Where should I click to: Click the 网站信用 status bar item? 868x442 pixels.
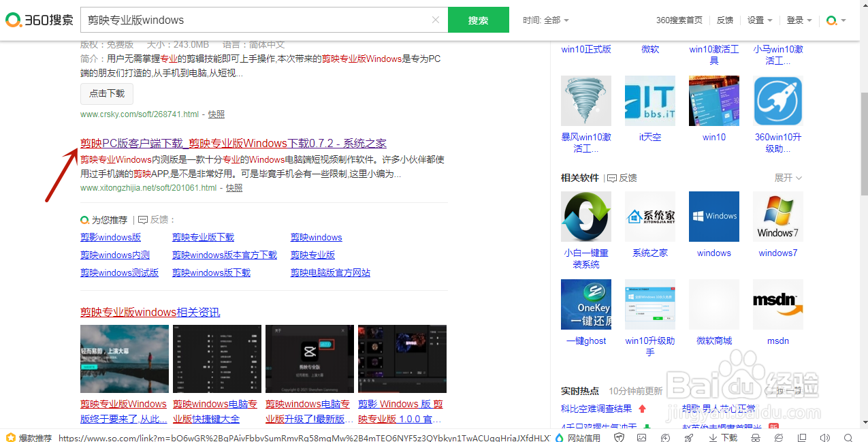[577, 437]
